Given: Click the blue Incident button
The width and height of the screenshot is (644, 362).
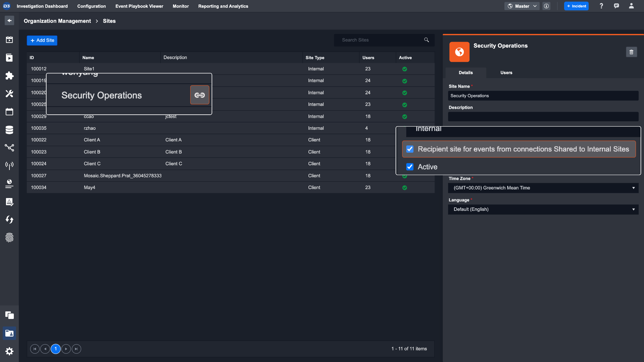Looking at the screenshot, I should click(x=576, y=6).
